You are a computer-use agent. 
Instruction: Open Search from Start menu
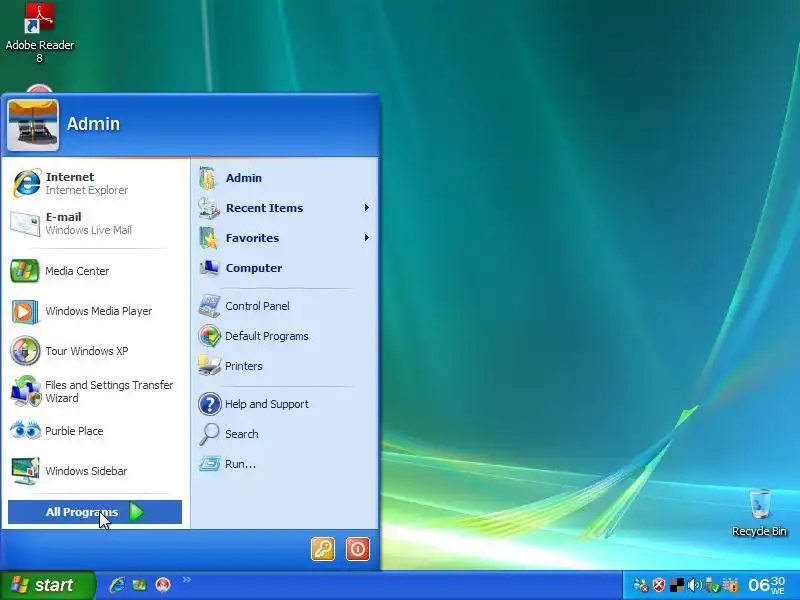coord(285,434)
